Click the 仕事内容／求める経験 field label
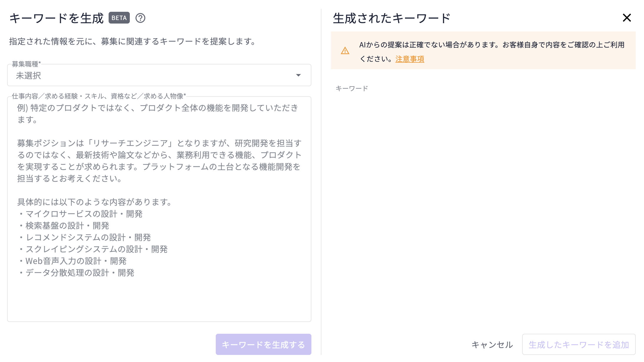The height and width of the screenshot is (362, 644). 99,95
